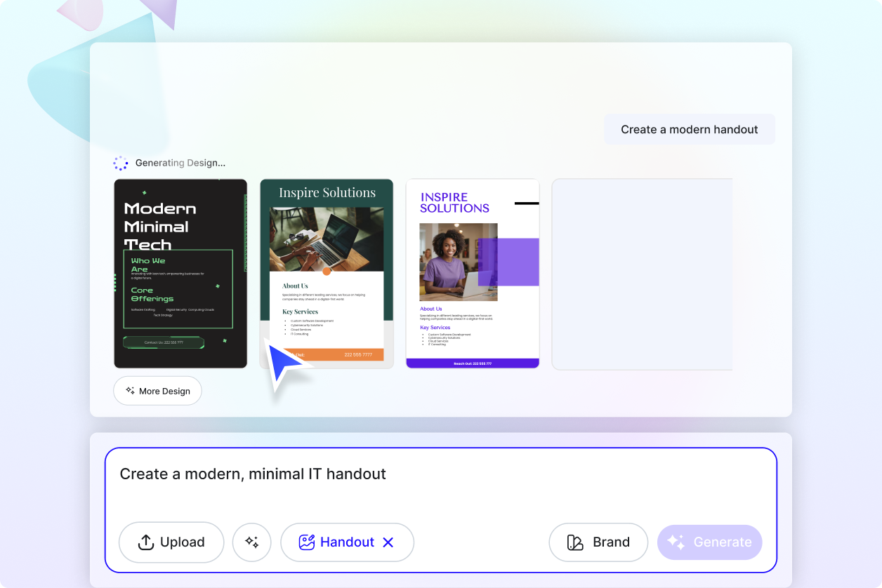This screenshot has width=882, height=588.
Task: Select the Handout chip label
Action: [x=347, y=542]
